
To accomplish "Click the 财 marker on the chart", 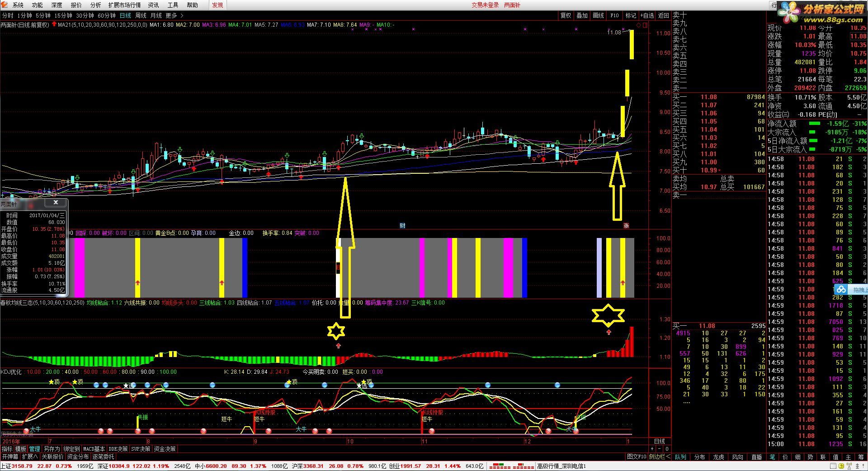I will point(402,226).
